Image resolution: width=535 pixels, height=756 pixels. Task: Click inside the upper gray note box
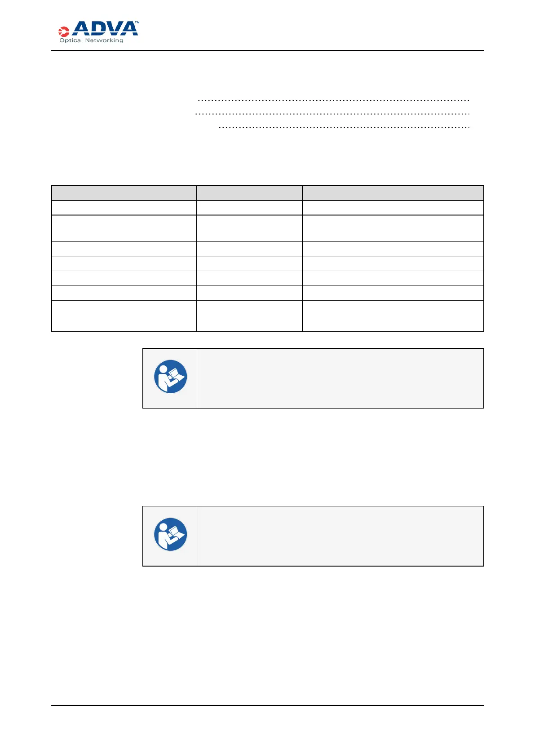pyautogui.click(x=340, y=378)
